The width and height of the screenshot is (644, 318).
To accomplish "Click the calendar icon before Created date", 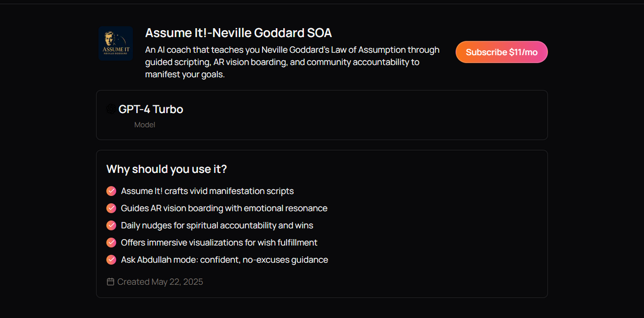I will pyautogui.click(x=111, y=282).
